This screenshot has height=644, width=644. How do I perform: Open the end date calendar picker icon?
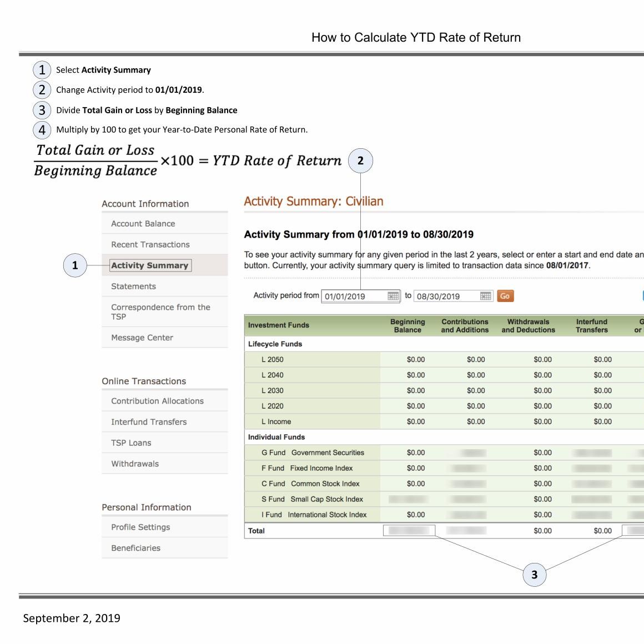pyautogui.click(x=485, y=296)
